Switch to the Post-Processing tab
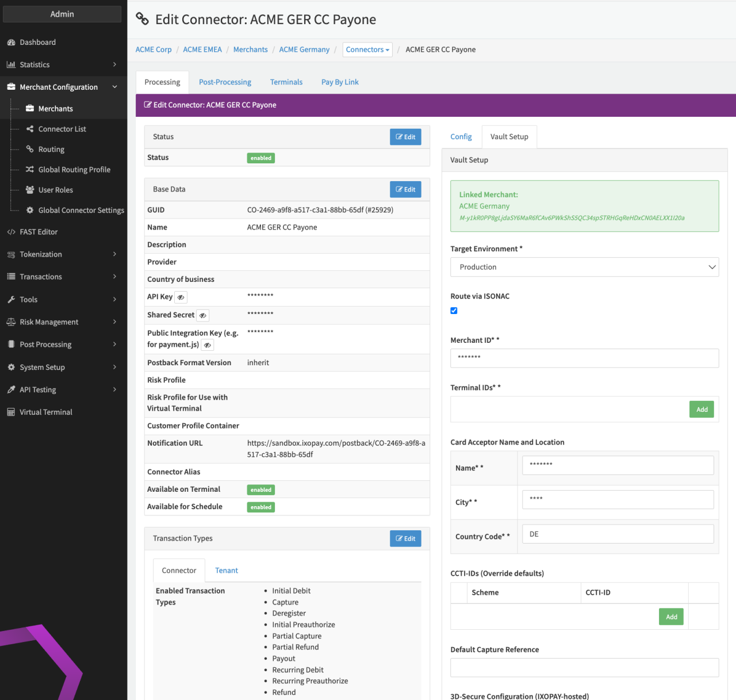Image resolution: width=736 pixels, height=700 pixels. 225,82
